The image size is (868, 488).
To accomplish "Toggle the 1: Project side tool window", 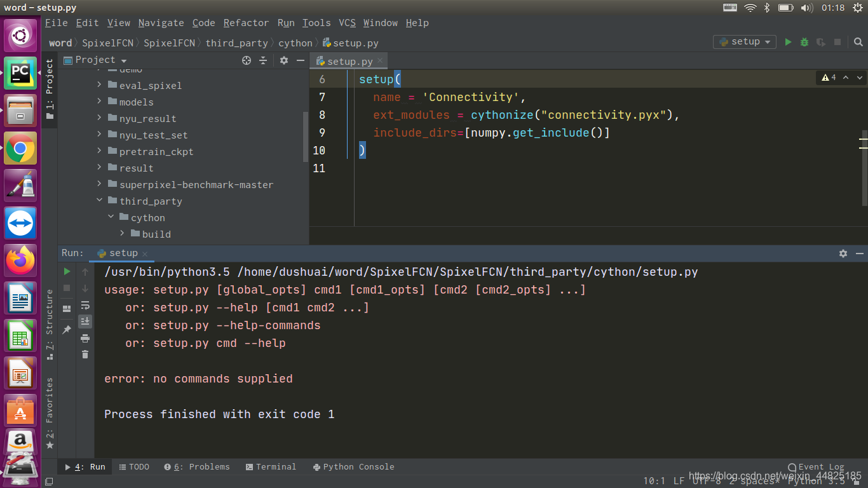I will pos(50,90).
